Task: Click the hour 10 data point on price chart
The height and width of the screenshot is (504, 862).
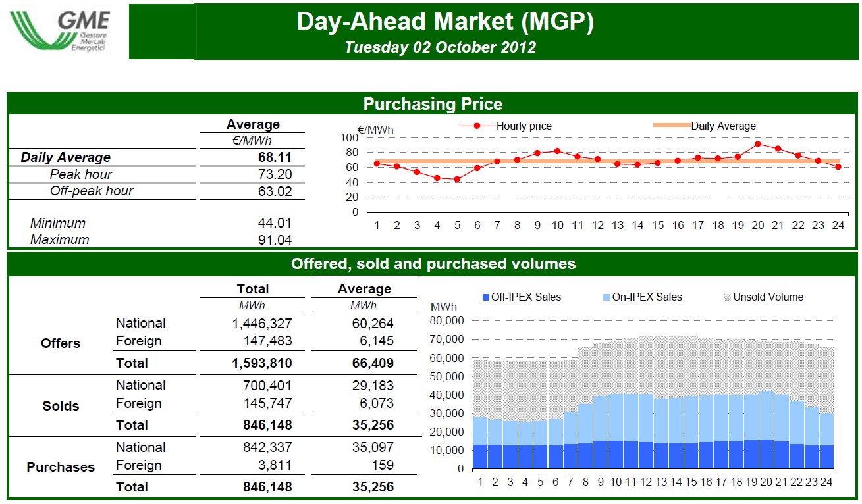Action: pos(557,151)
